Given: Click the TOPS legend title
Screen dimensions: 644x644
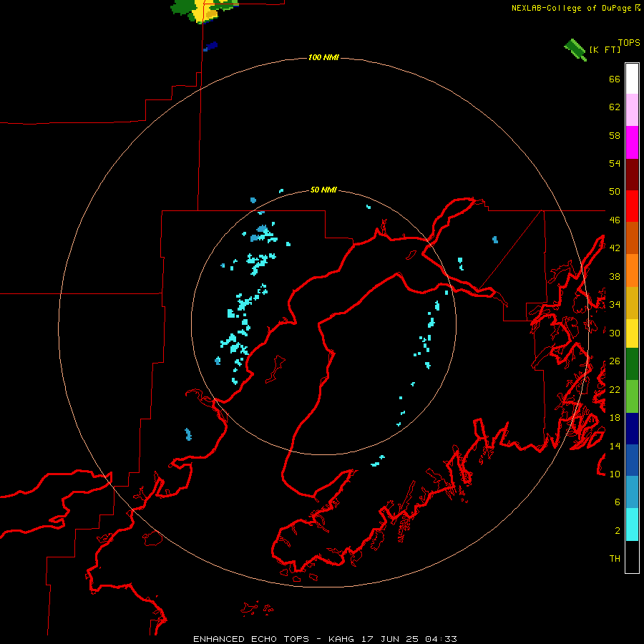Looking at the screenshot, I should (629, 43).
